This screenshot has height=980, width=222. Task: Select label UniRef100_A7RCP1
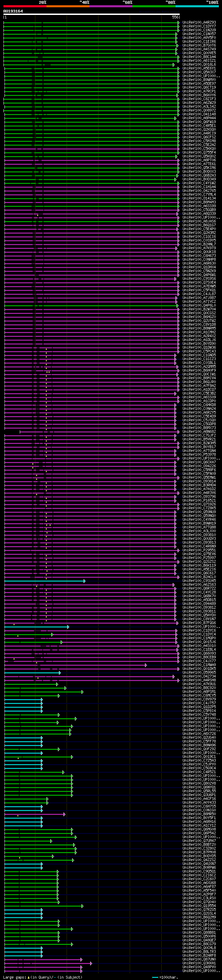tap(199, 91)
